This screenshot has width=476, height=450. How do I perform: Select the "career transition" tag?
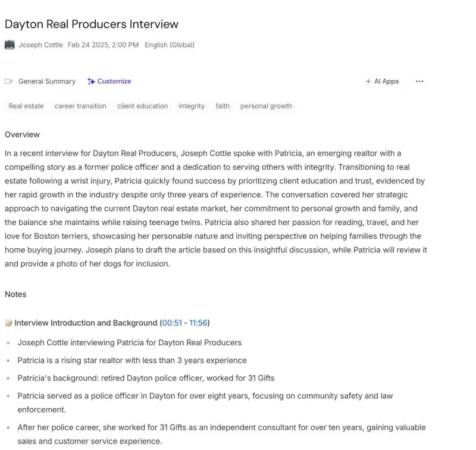click(80, 106)
